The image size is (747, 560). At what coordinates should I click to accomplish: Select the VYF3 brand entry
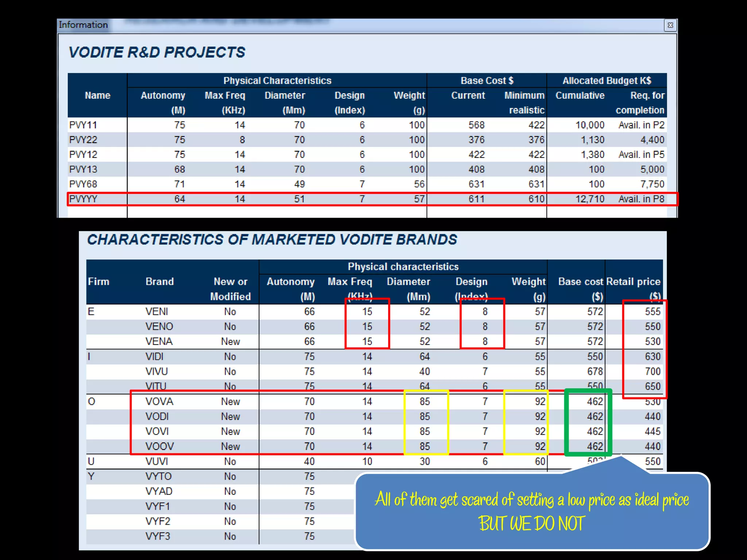click(x=158, y=536)
